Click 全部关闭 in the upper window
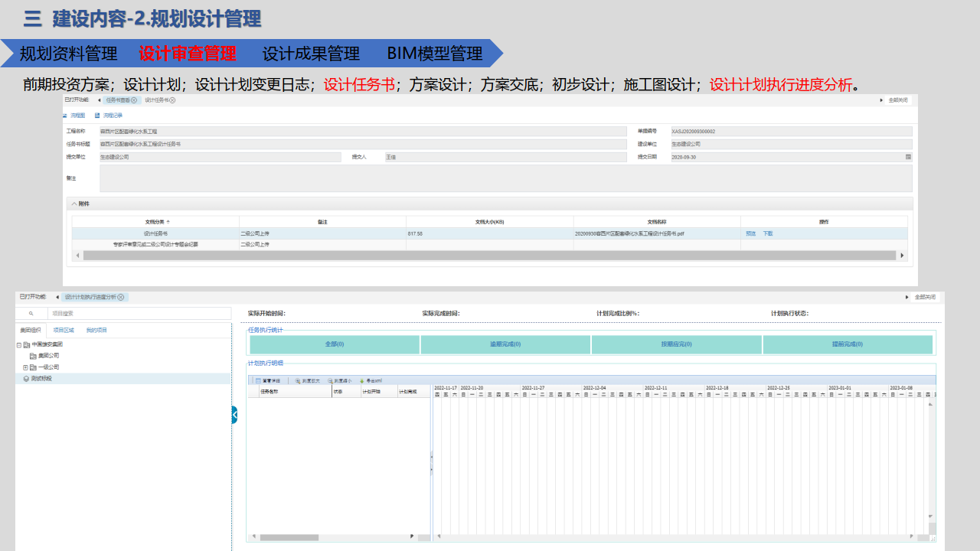This screenshot has height=551, width=980. pos(899,100)
